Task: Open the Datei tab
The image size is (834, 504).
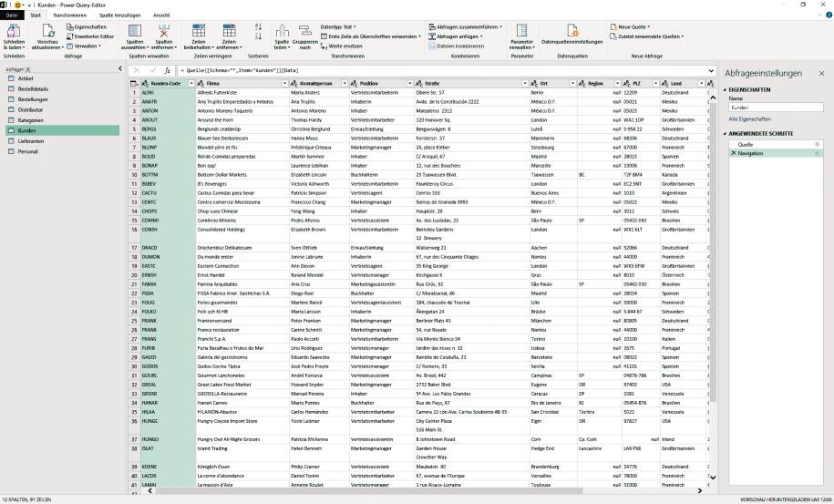Action: (x=12, y=15)
